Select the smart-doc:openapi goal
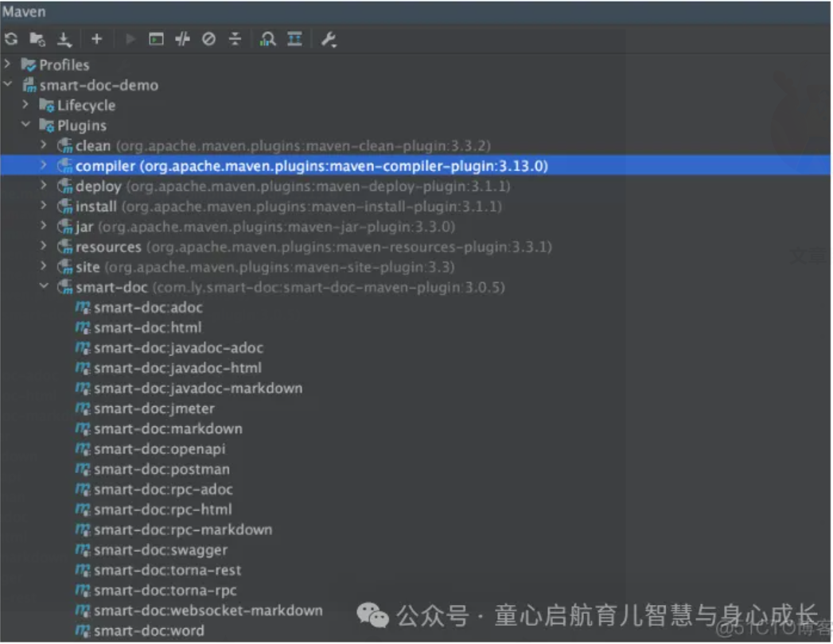Screen dimensions: 833x644 pos(160,448)
